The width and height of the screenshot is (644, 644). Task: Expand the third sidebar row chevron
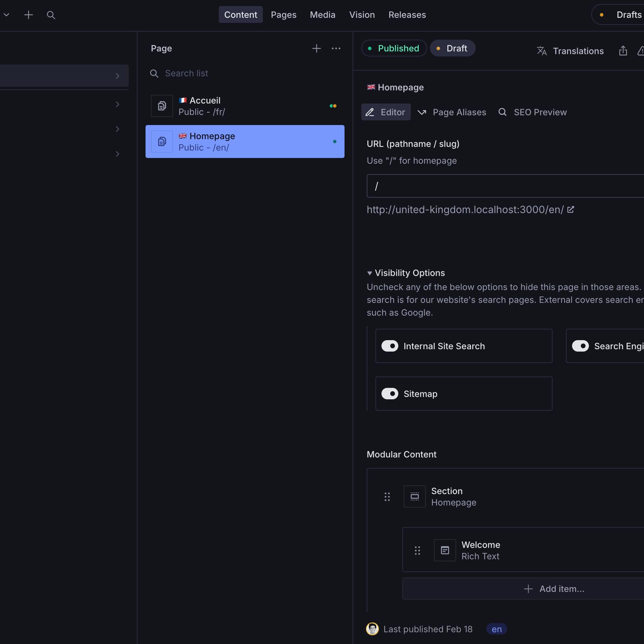click(117, 129)
